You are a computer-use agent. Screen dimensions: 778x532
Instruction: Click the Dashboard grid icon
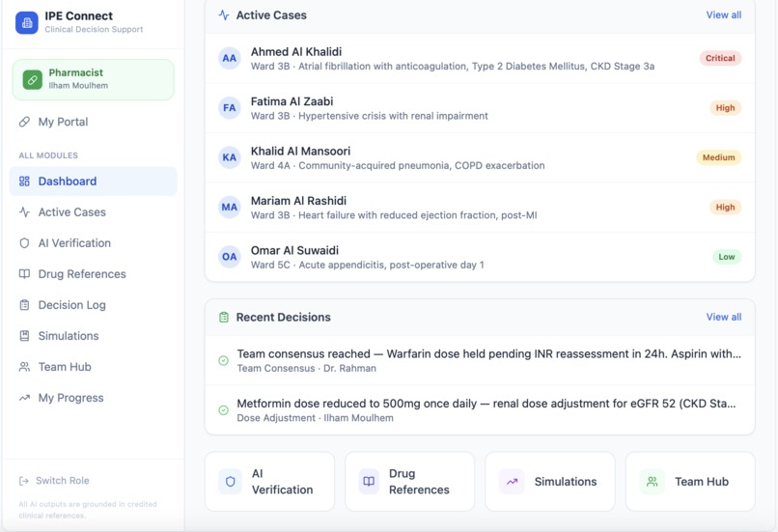24,182
